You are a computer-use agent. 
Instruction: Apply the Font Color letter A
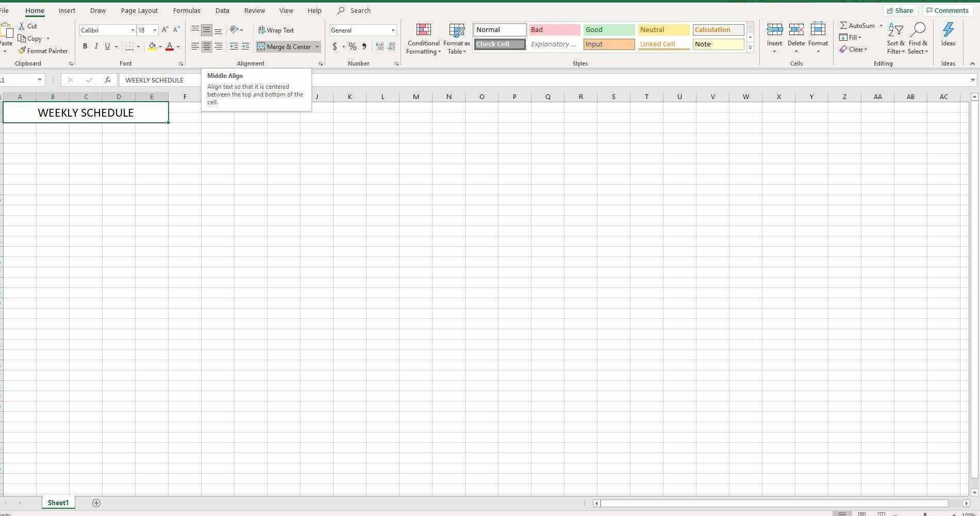click(x=170, y=46)
